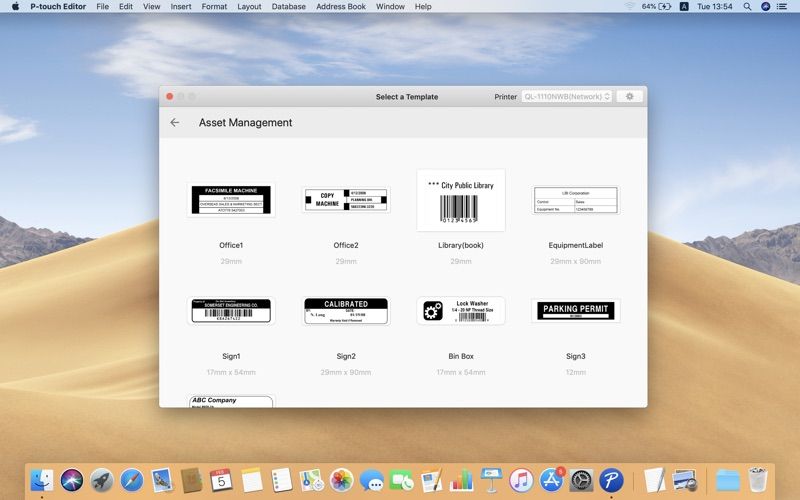Choose the Sign2 CALIBRATED template

[x=346, y=311]
